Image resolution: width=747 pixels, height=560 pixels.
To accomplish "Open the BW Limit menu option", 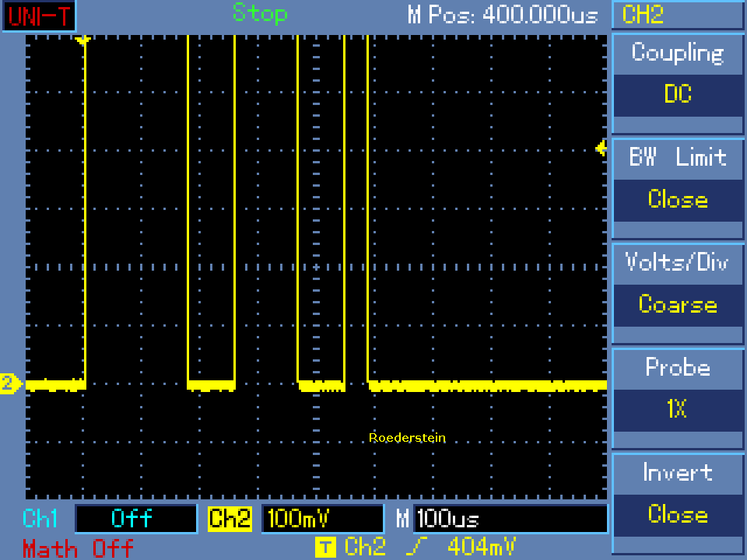I will tap(678, 157).
